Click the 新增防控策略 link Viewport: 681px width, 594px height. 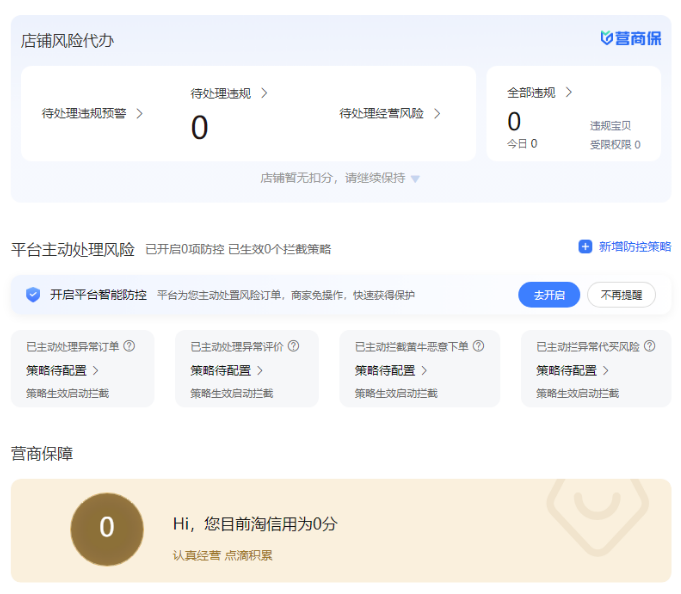(x=634, y=247)
